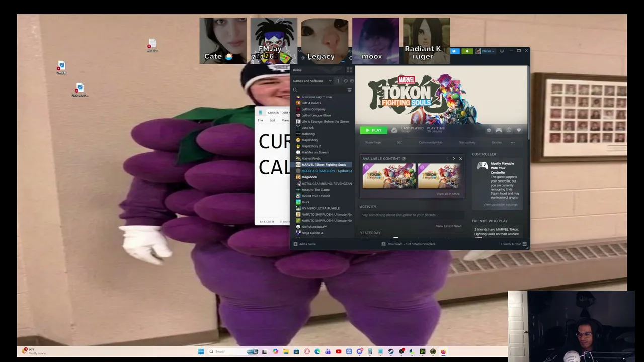Show next available content item

(453, 159)
